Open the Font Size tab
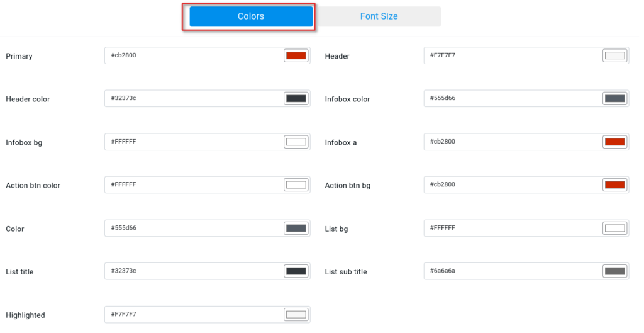The image size is (644, 333). [378, 16]
